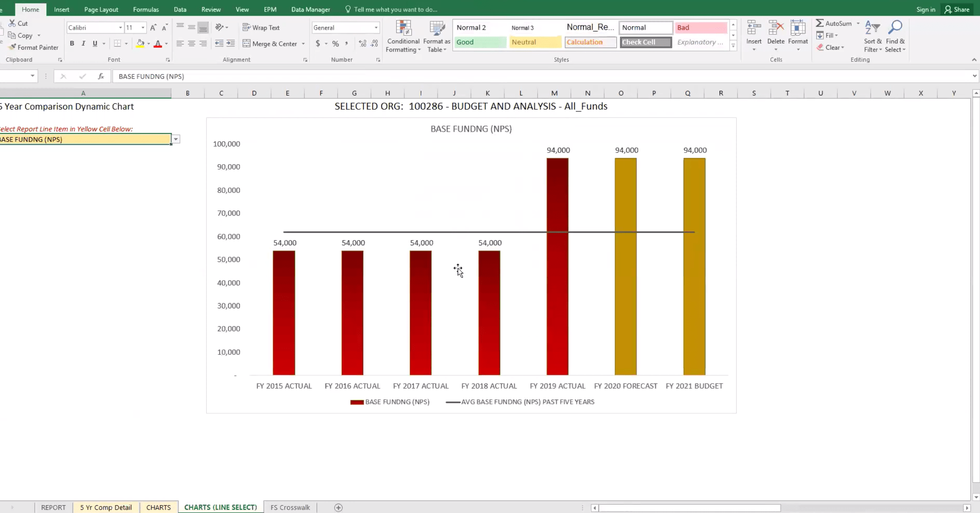Expand the formula bar
Viewport: 980px width, 513px height.
974,76
